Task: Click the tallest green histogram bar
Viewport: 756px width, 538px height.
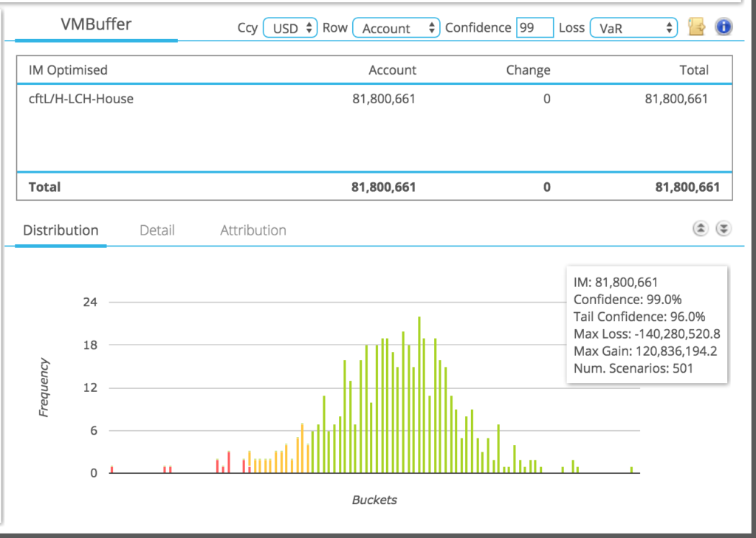Action: point(419,395)
